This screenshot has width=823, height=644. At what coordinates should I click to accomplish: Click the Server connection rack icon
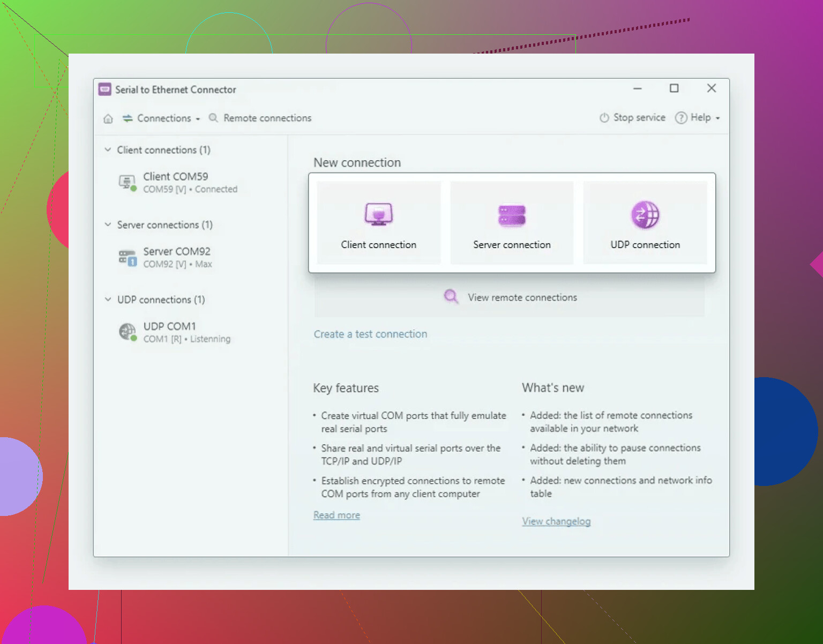(x=512, y=215)
